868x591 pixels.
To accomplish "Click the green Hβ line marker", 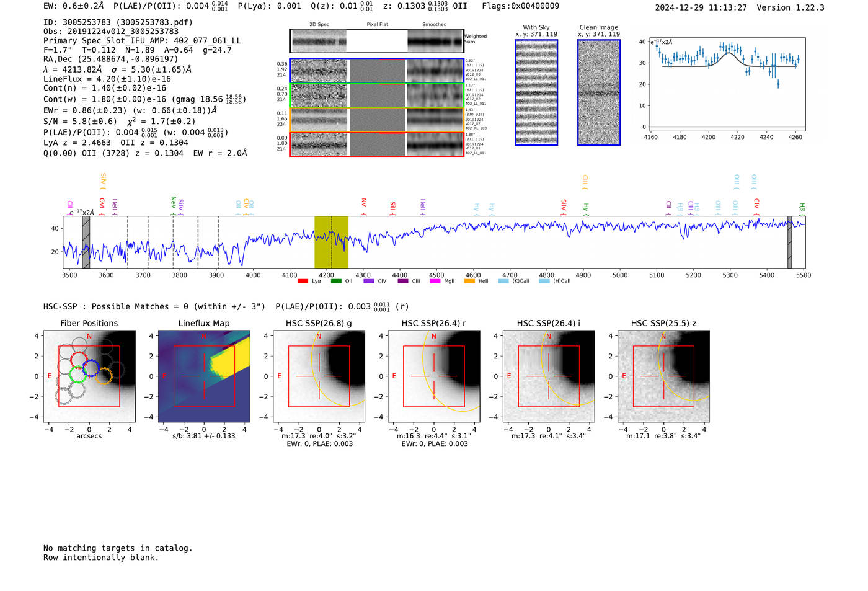I will coord(802,209).
